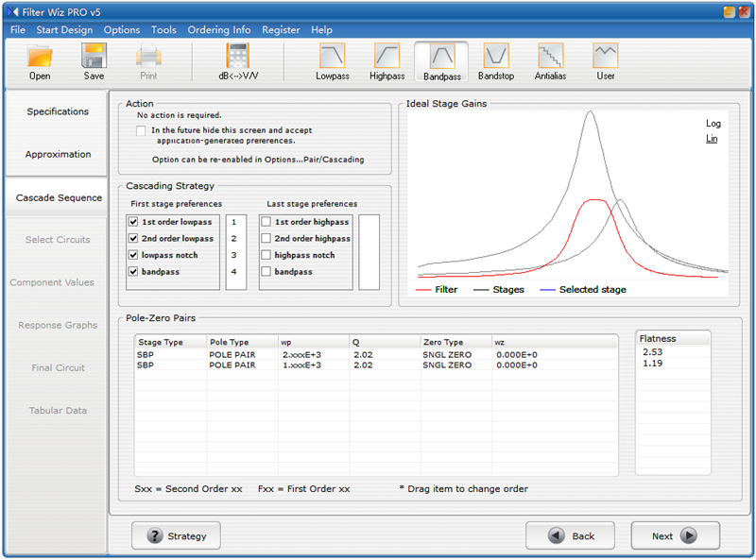756x560 pixels.
Task: Select the Bandpass filter type icon
Action: tap(441, 61)
